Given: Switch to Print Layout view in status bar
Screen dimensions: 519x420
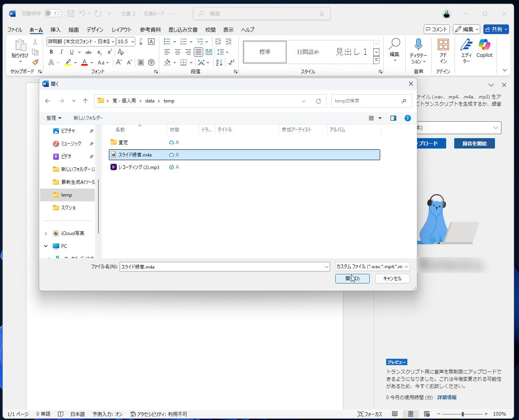Looking at the screenshot, I should click(411, 414).
